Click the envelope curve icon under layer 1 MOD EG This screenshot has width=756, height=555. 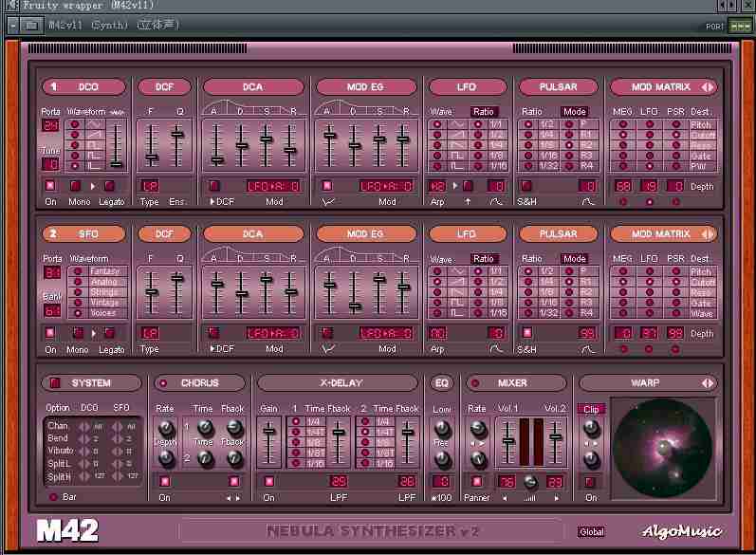[x=328, y=201]
